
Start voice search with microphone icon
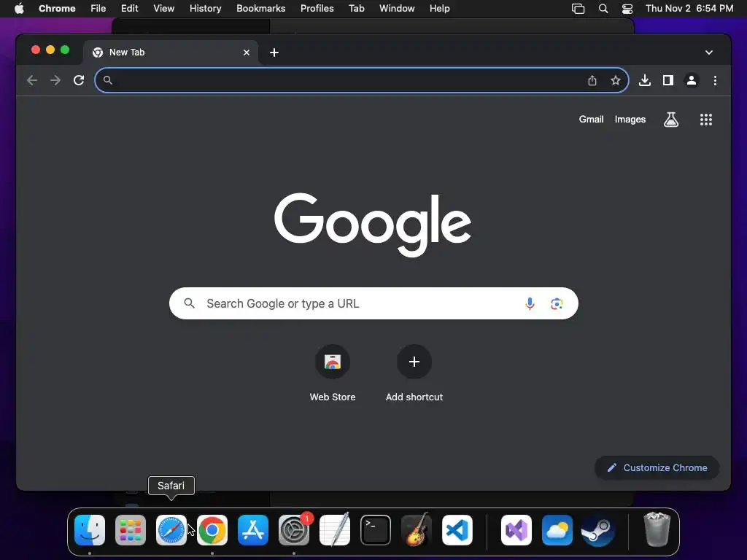[x=530, y=303]
